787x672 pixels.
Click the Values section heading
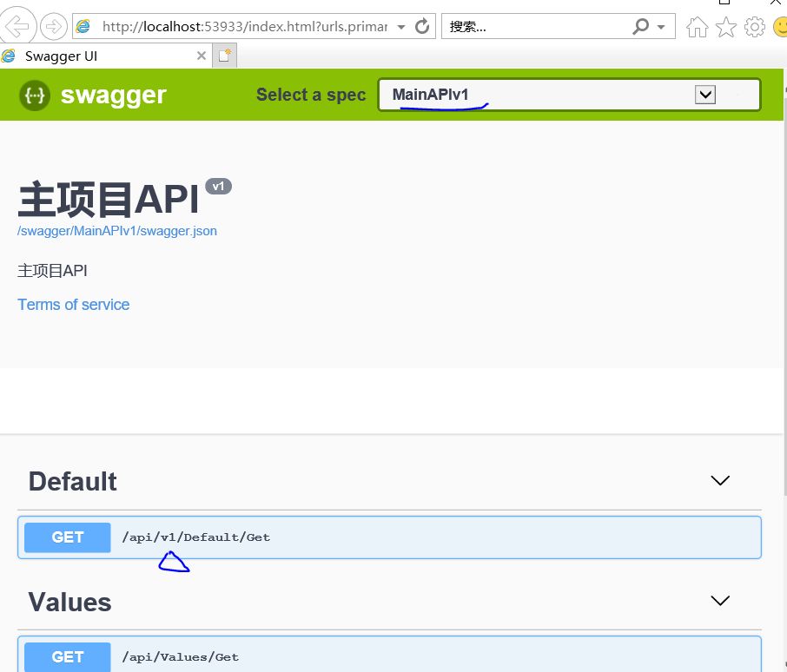coord(69,602)
